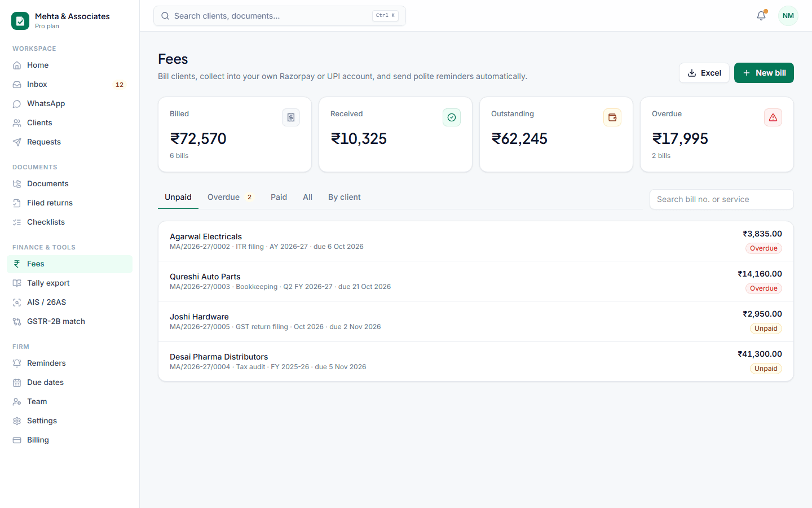Go to Home in sidebar
Image resolution: width=812 pixels, height=508 pixels.
(70, 65)
